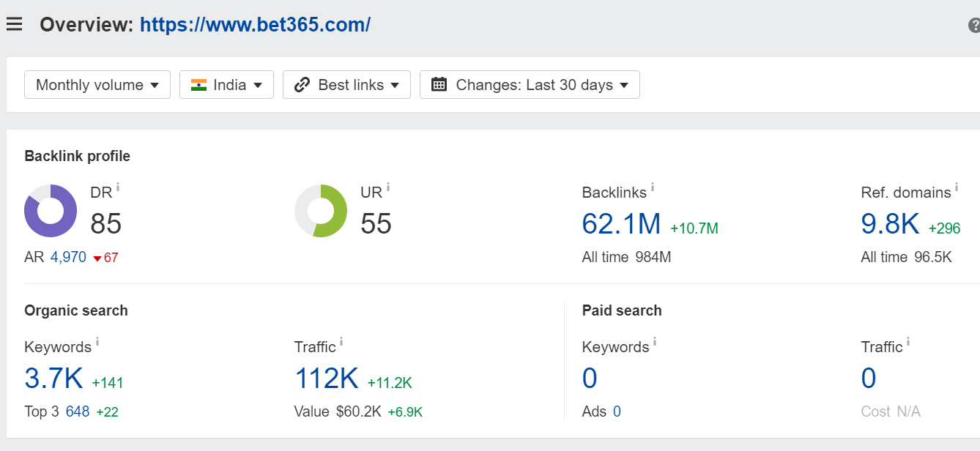
Task: Click the Organic search heading
Action: (x=76, y=310)
